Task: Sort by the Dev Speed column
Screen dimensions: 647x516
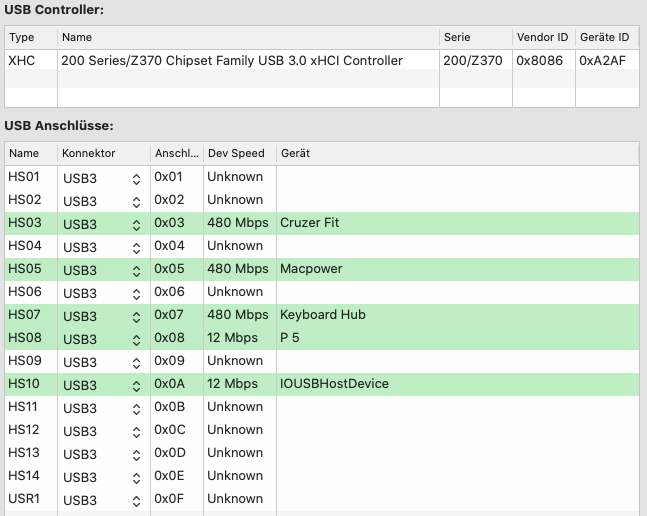Action: 236,153
